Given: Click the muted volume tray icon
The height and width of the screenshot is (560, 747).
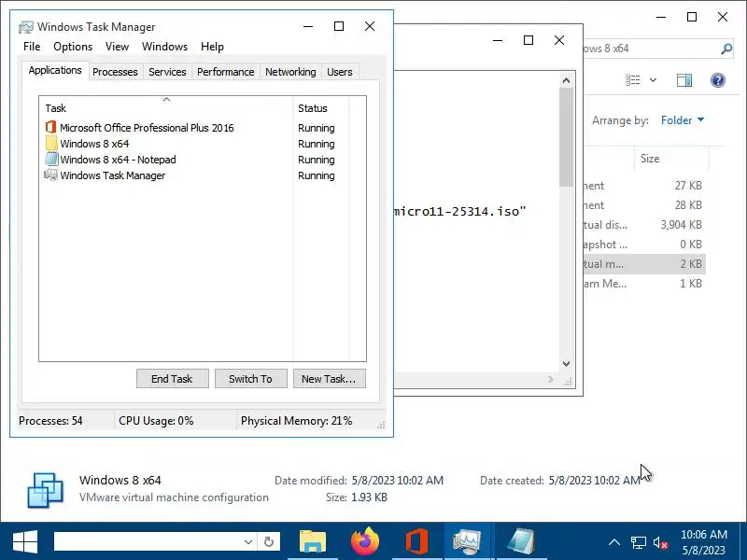Looking at the screenshot, I should [x=661, y=542].
